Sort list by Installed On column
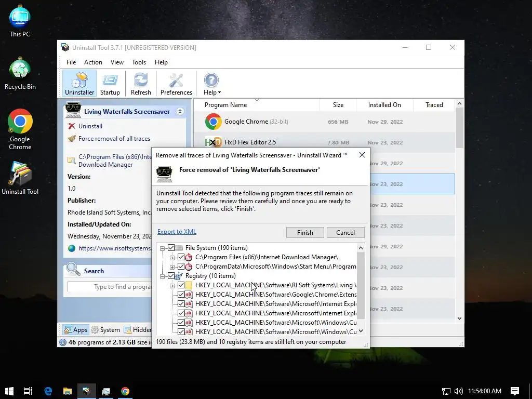The image size is (532, 399). [384, 105]
